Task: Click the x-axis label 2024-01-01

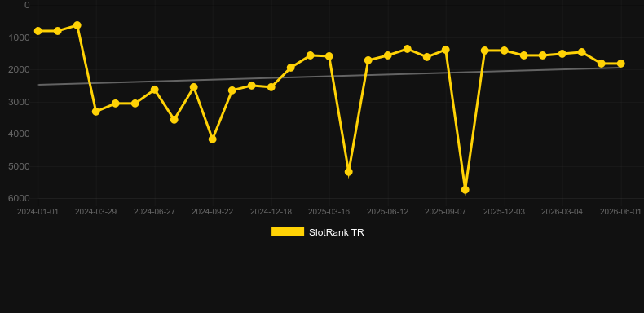Action: (37, 212)
